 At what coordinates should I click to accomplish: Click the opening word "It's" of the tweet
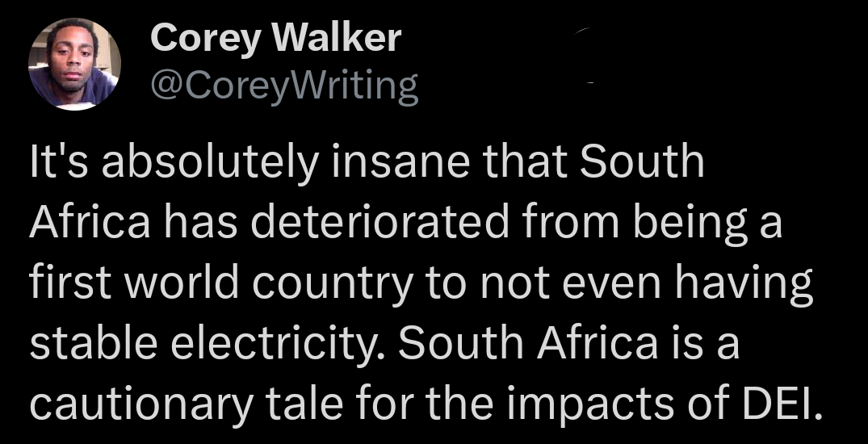coord(56,163)
